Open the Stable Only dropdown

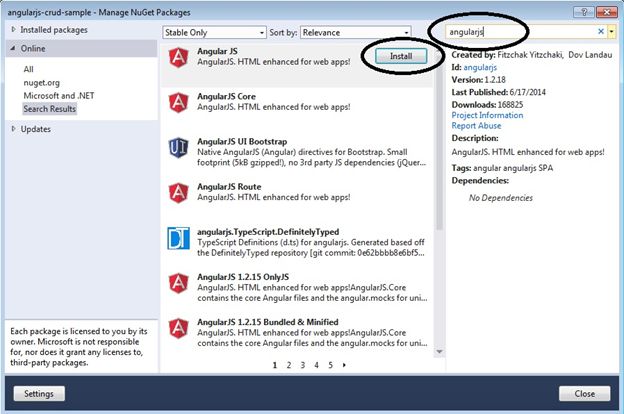(x=214, y=33)
